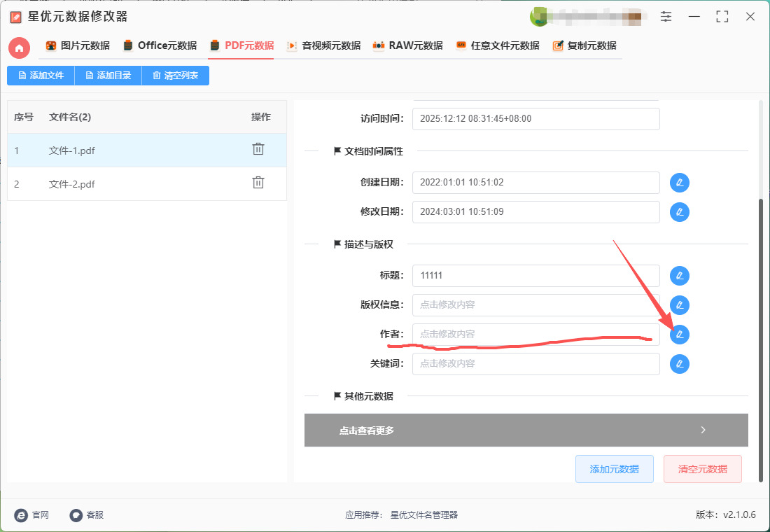The width and height of the screenshot is (770, 532).
Task: Click the 访问时间 field
Action: [x=535, y=119]
